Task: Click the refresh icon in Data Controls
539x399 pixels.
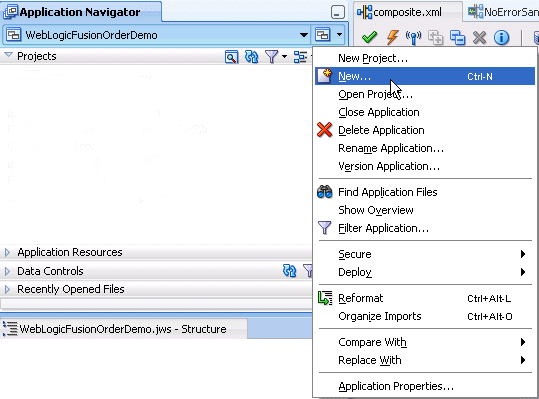Action: (289, 271)
